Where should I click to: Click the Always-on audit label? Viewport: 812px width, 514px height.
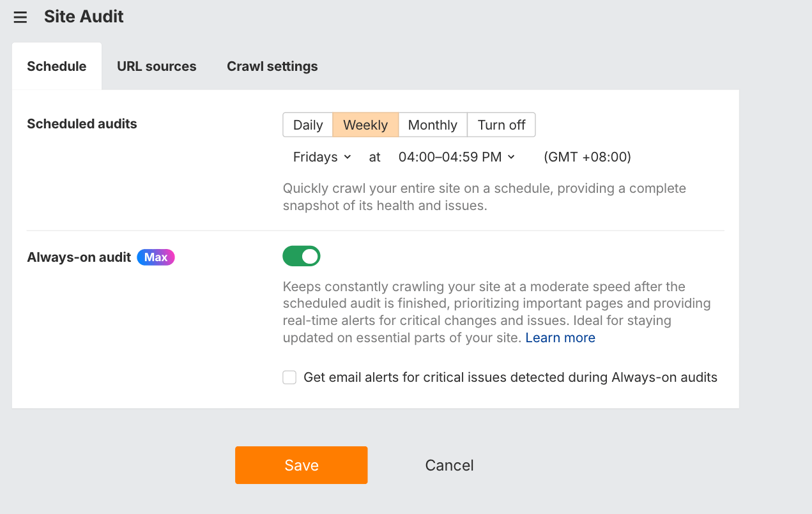point(79,257)
